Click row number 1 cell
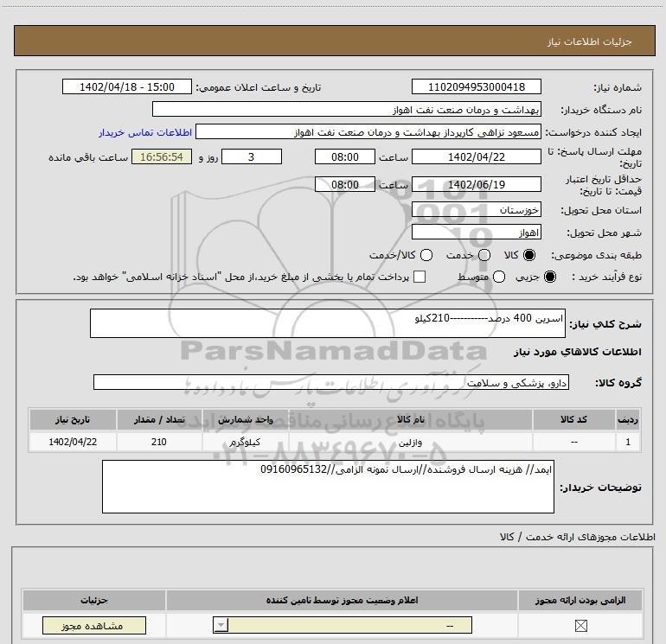Image resolution: width=666 pixels, height=644 pixels. point(628,442)
